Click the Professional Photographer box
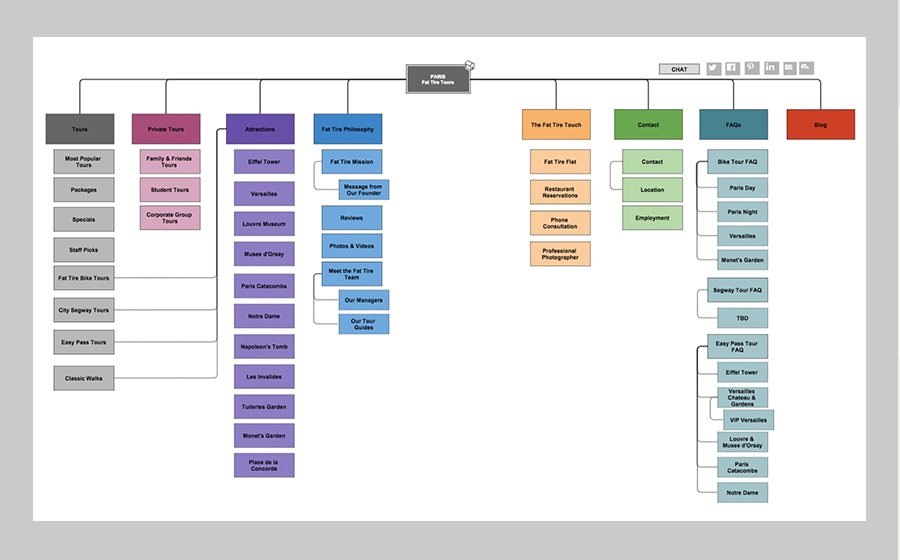 click(560, 254)
